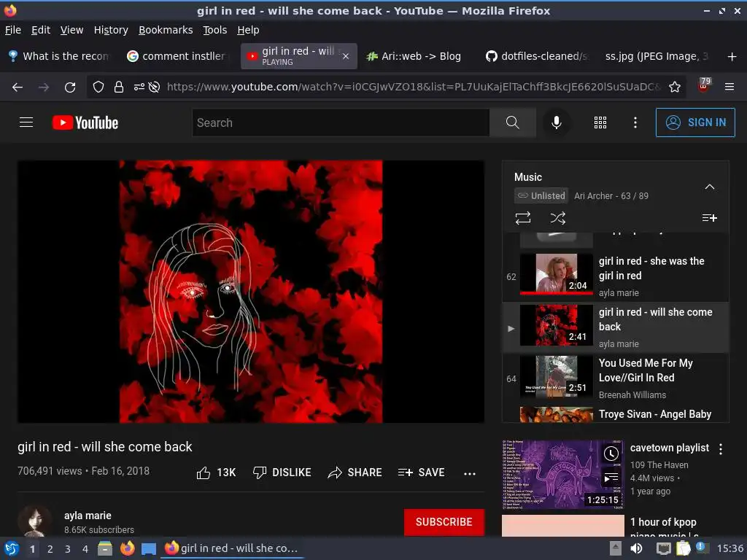Add cavetown playlist to queue icon
The width and height of the screenshot is (747, 560).
tap(611, 477)
